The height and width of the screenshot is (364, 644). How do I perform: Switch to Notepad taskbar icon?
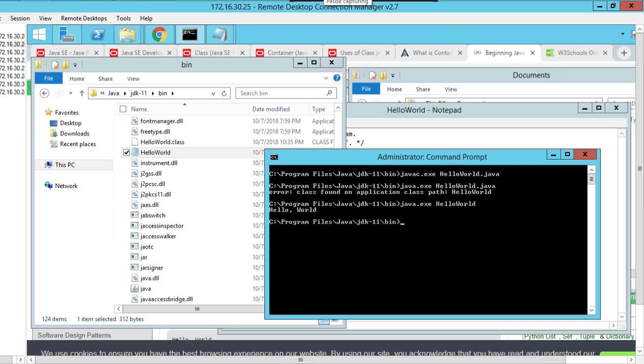click(219, 34)
